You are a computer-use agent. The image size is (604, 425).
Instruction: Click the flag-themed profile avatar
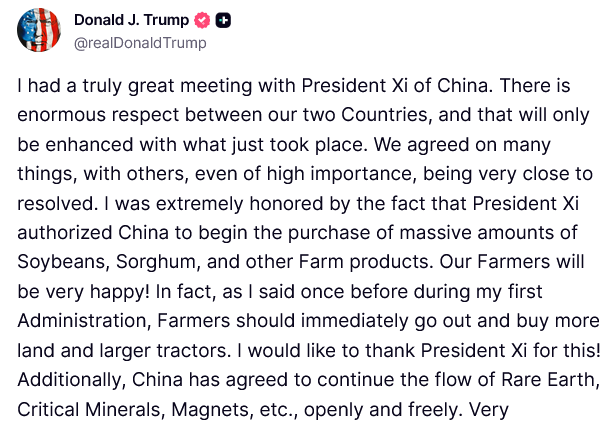coord(39,32)
